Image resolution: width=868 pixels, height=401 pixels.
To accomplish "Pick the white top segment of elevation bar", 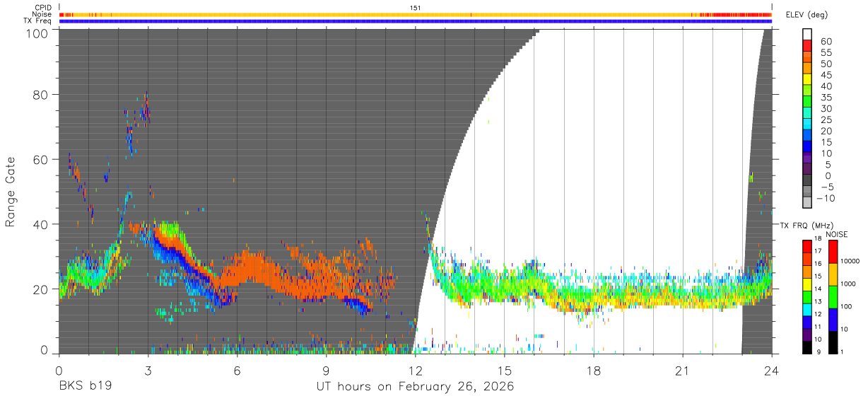I will click(807, 34).
